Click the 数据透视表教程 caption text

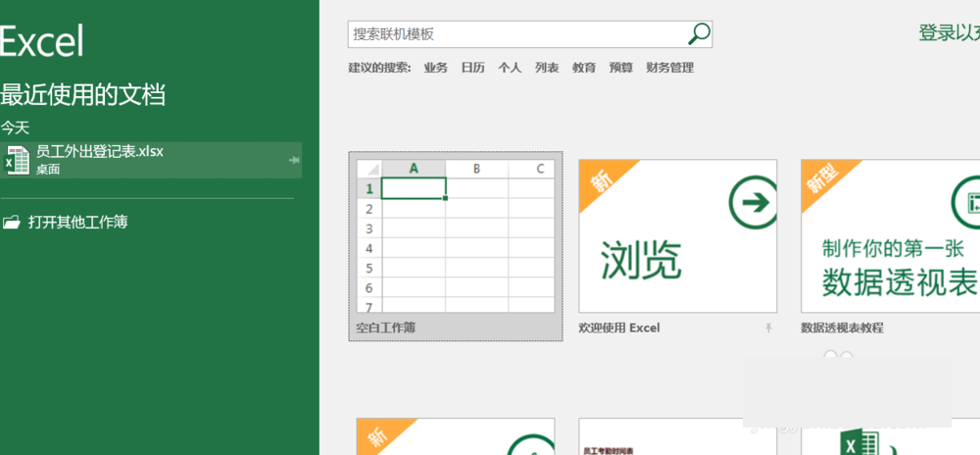[x=843, y=329]
